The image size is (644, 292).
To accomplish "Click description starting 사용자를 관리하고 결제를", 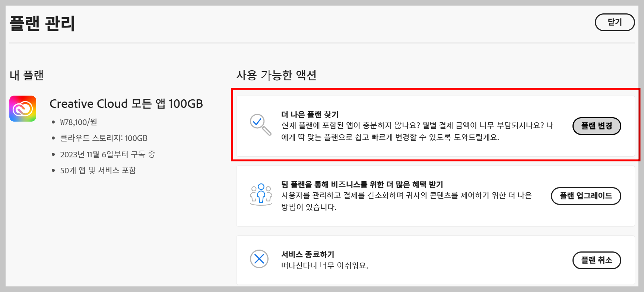I will point(406,201).
